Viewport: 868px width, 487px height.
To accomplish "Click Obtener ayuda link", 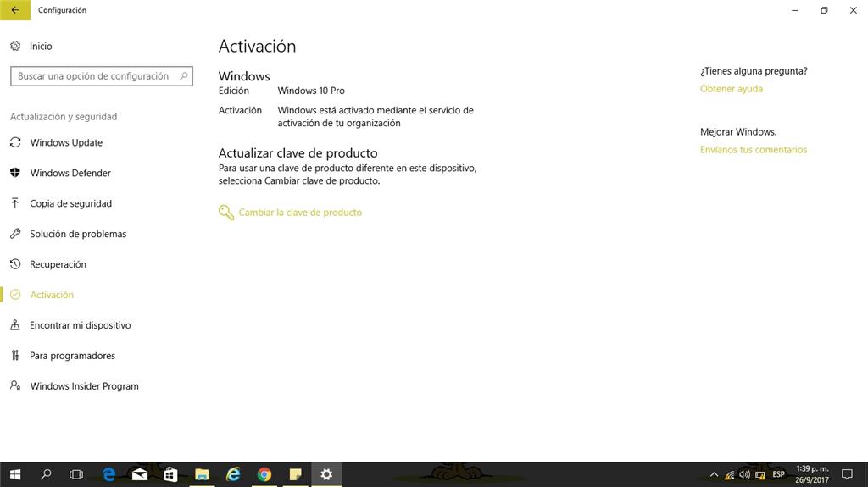I will click(732, 89).
